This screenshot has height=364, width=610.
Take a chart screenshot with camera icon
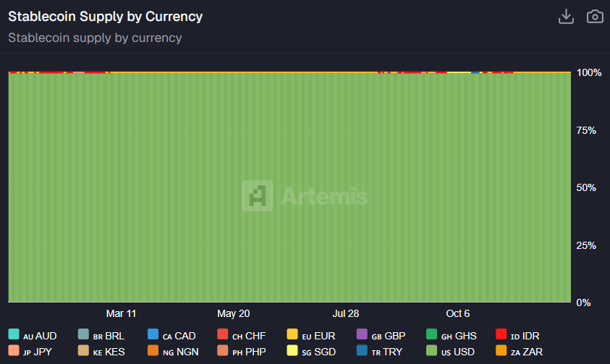(594, 17)
